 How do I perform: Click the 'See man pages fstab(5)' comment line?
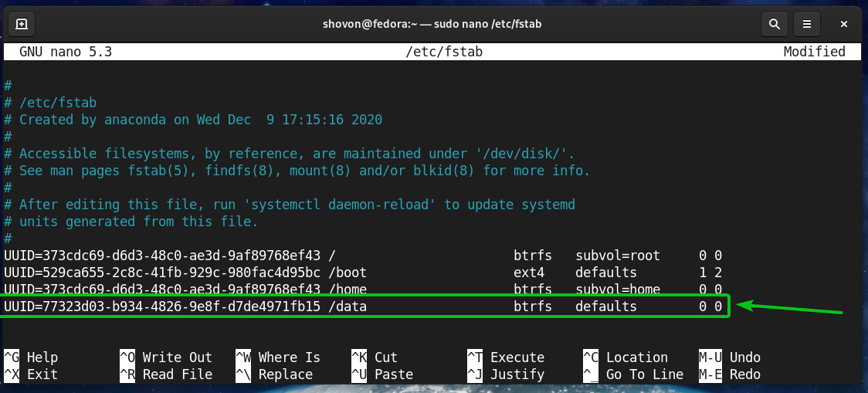[297, 171]
